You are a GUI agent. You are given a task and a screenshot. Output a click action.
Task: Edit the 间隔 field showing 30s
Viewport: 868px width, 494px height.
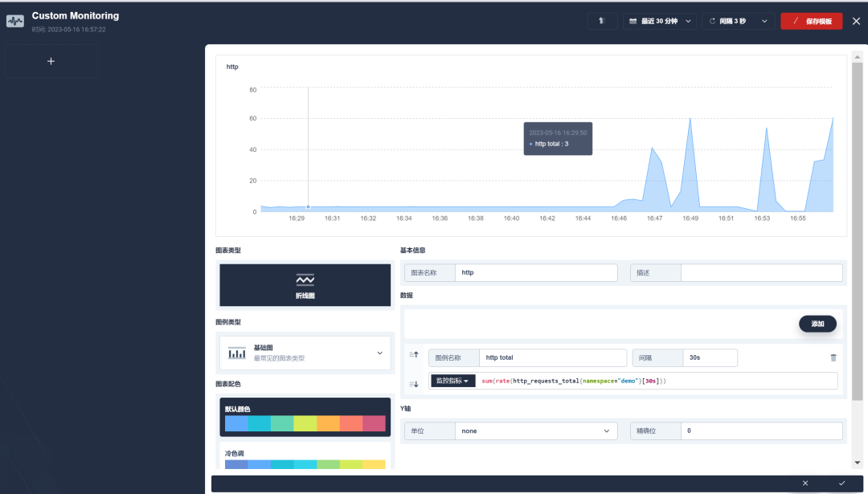710,358
